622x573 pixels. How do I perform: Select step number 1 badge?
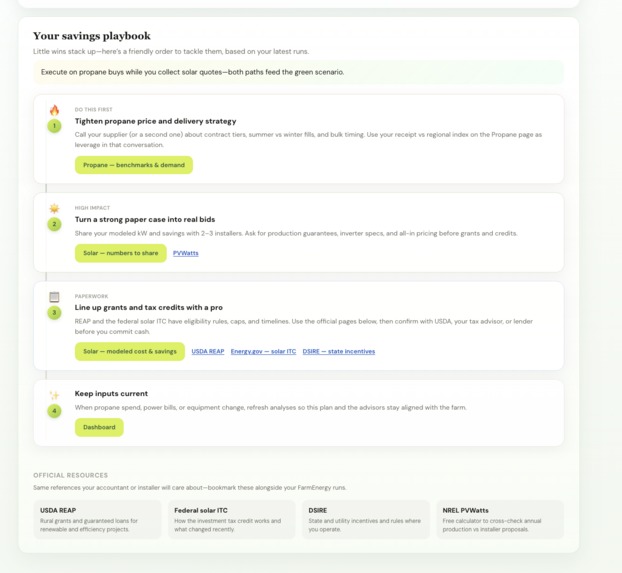[x=54, y=126]
